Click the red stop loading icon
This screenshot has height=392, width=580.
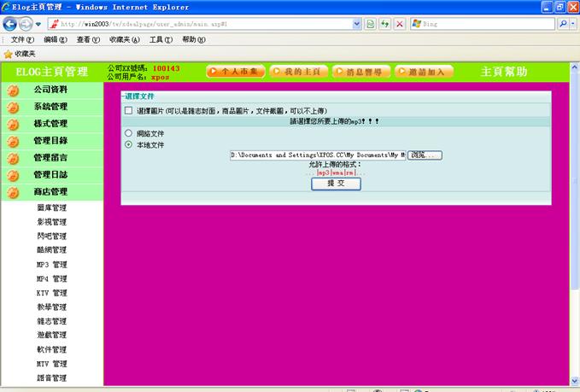coord(399,25)
